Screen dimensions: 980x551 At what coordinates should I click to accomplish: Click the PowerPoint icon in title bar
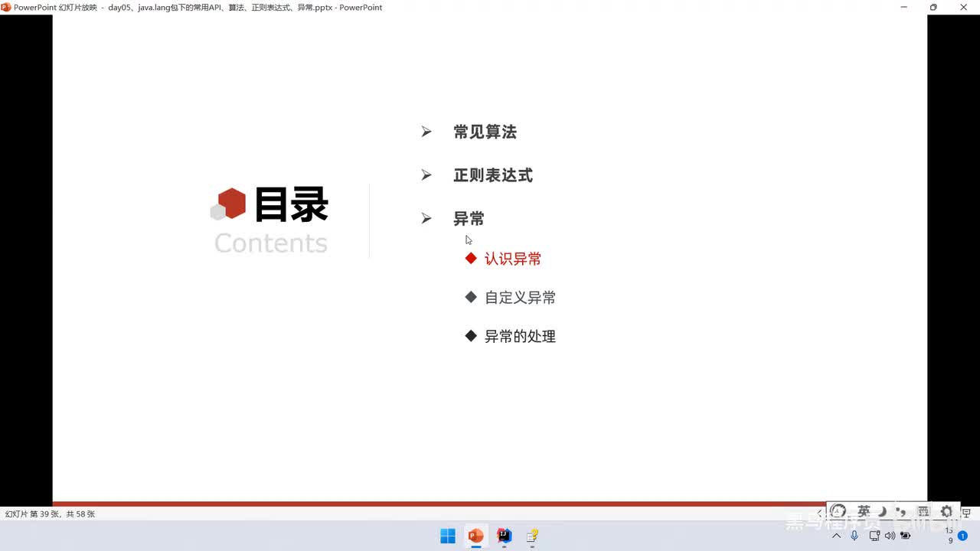(x=6, y=7)
